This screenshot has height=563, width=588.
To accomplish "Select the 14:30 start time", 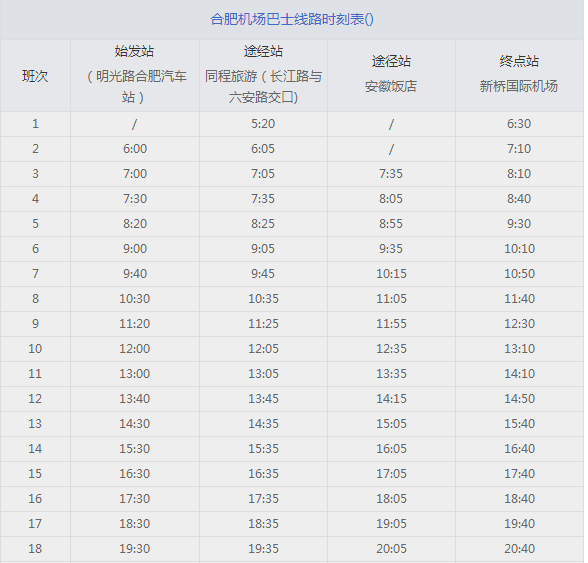I will click(x=135, y=424).
